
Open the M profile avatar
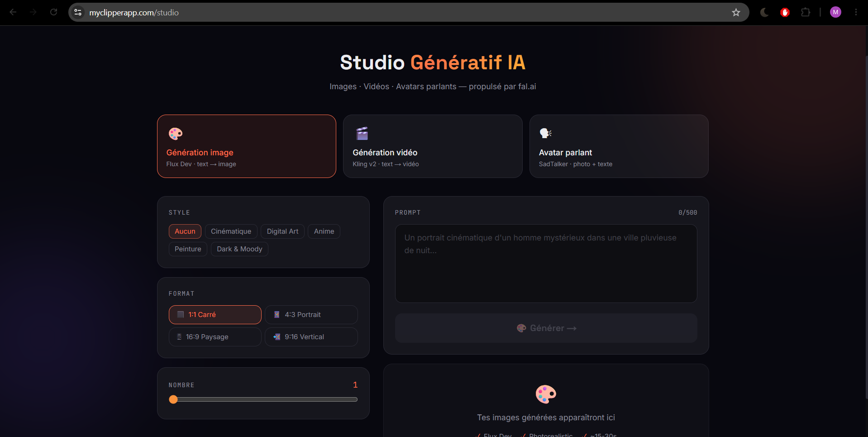[x=835, y=12]
